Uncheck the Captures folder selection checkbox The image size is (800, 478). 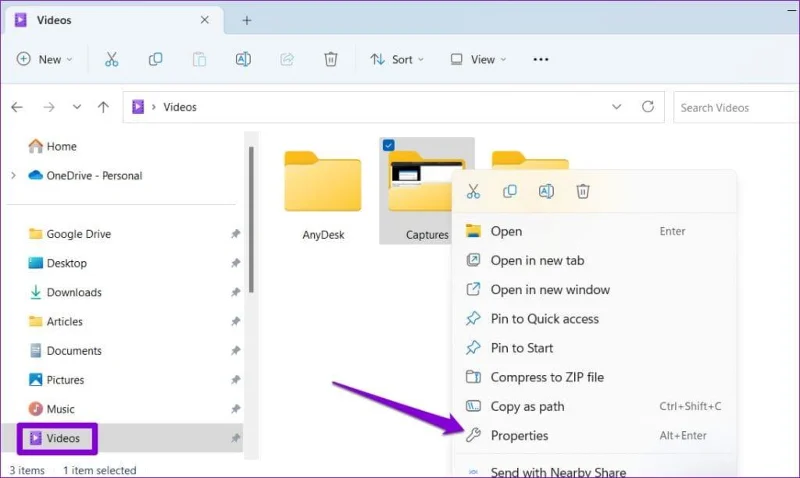tap(388, 145)
